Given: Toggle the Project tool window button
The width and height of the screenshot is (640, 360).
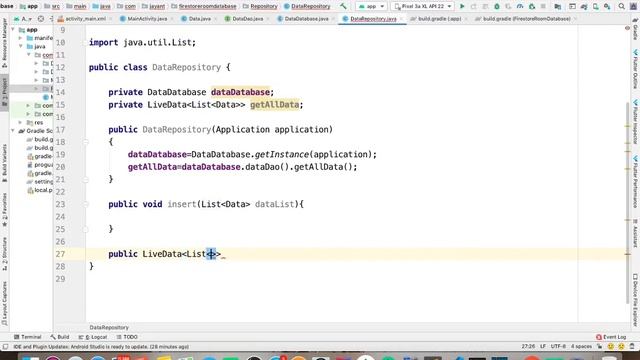Looking at the screenshot, I should click(x=4, y=93).
